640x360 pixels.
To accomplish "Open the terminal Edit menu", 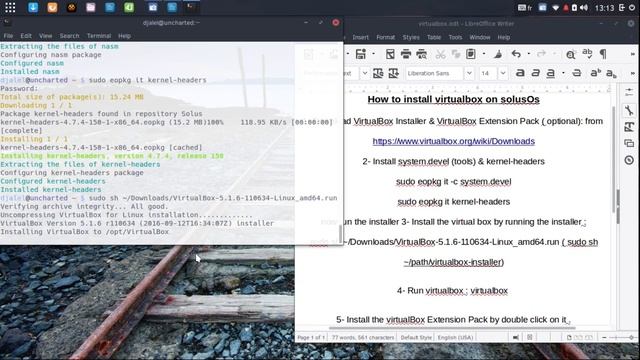I will click(26, 36).
